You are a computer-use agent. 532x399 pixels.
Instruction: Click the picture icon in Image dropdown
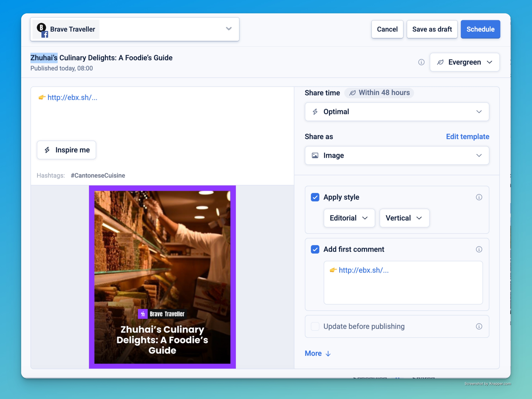(315, 156)
